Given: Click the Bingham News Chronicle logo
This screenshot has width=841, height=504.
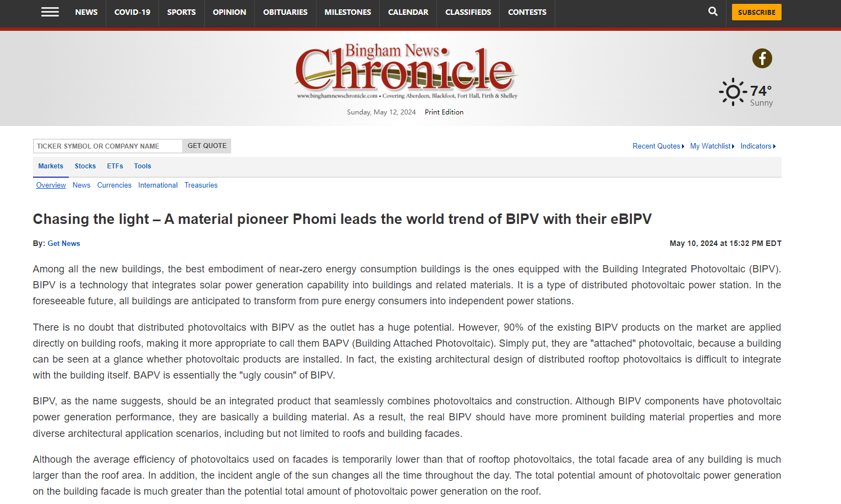Looking at the screenshot, I should [407, 70].
